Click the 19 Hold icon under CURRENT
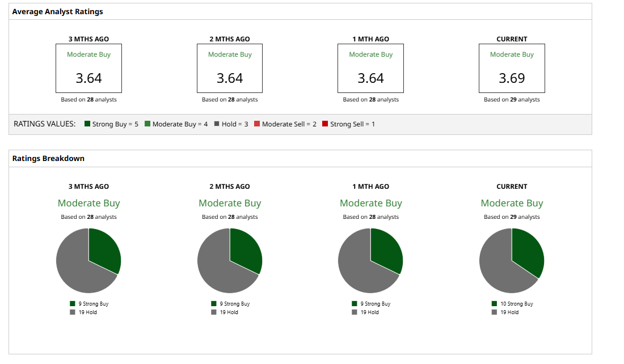This screenshot has height=364, width=624. pyautogui.click(x=494, y=312)
